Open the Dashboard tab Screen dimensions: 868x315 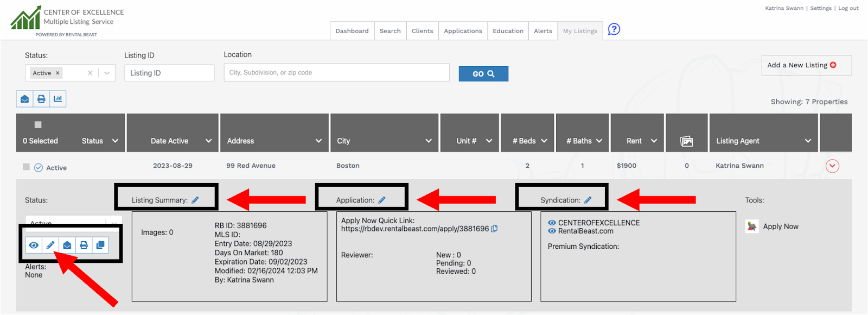[x=352, y=31]
